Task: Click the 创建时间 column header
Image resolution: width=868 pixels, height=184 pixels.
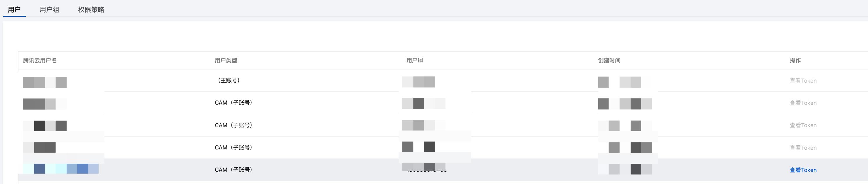Action: point(609,60)
